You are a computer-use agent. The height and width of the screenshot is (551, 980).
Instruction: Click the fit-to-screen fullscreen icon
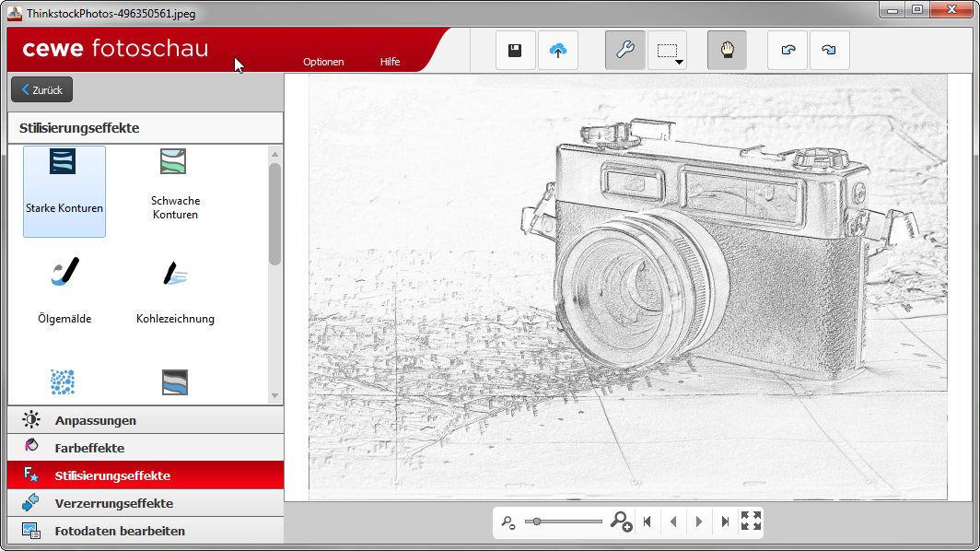click(751, 522)
